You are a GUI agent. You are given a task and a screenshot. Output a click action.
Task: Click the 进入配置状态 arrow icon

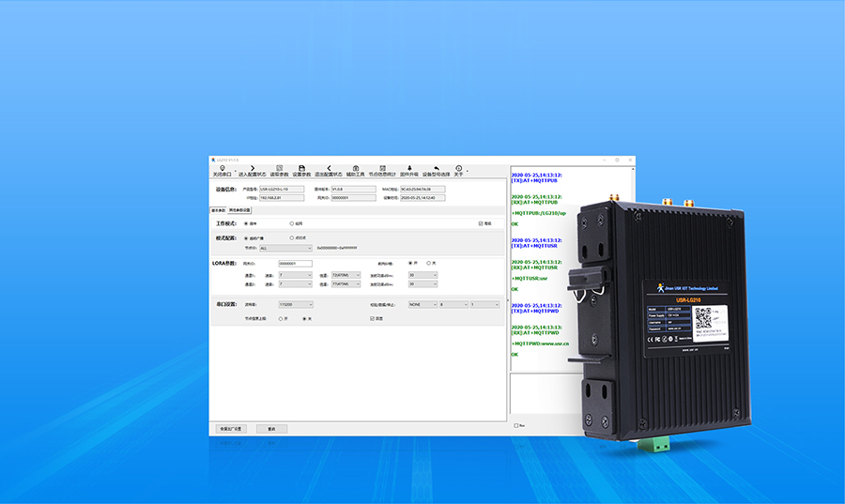click(253, 170)
